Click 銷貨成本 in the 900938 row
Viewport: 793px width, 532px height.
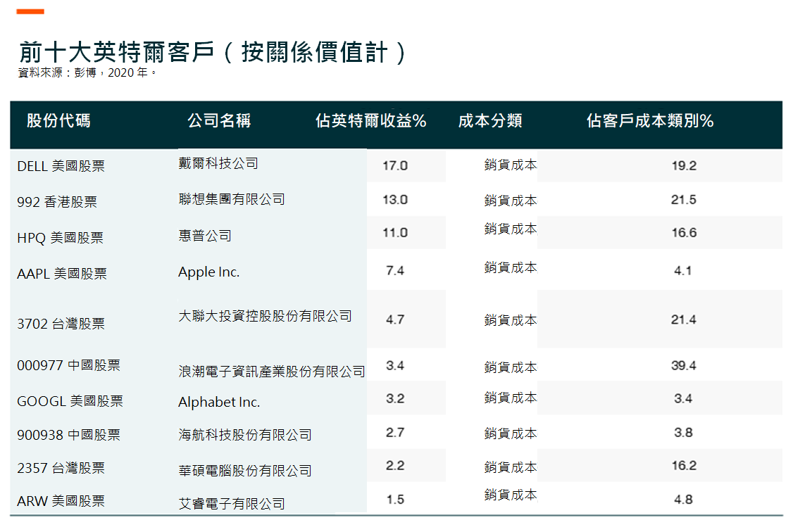point(511,433)
